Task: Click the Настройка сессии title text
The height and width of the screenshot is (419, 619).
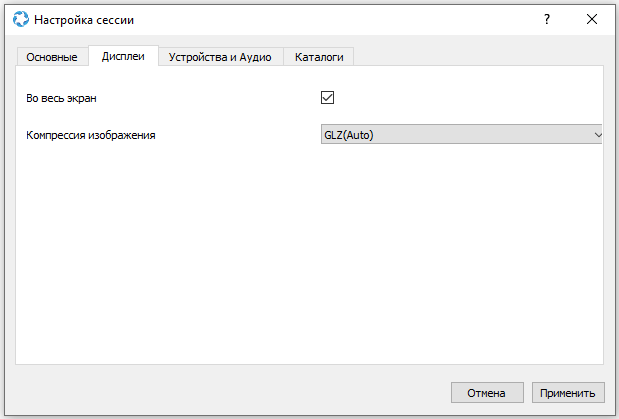Action: 84,20
